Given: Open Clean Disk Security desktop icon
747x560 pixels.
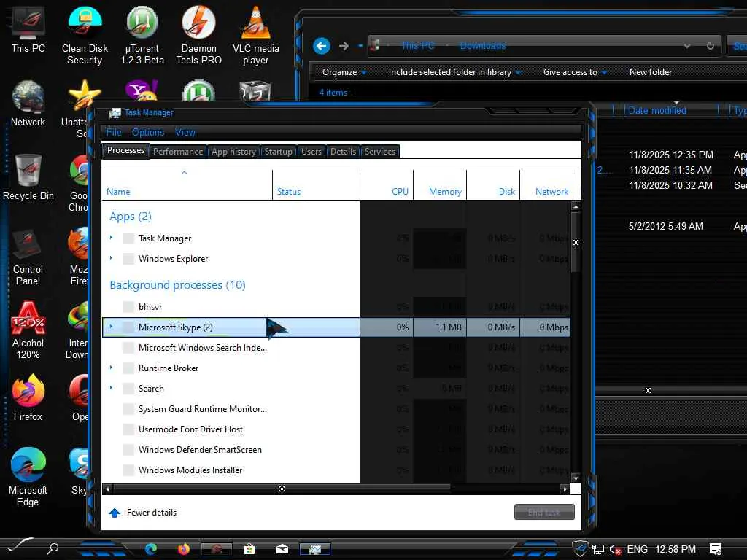Looking at the screenshot, I should (x=85, y=35).
